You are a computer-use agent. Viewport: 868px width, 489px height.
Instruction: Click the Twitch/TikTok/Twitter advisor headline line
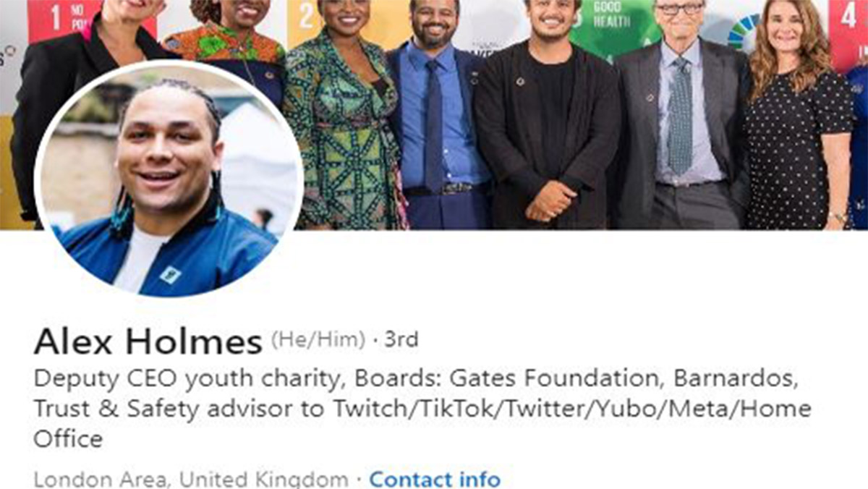[422, 409]
